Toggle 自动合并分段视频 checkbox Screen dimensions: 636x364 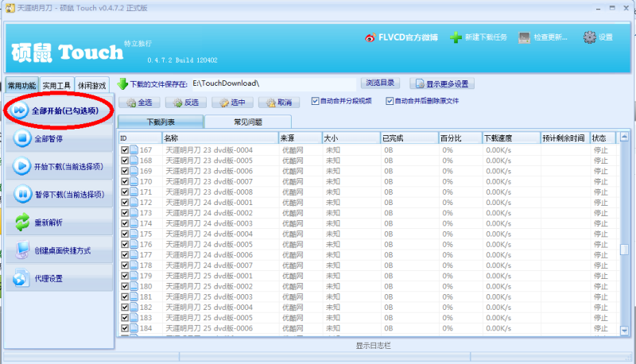coord(315,101)
